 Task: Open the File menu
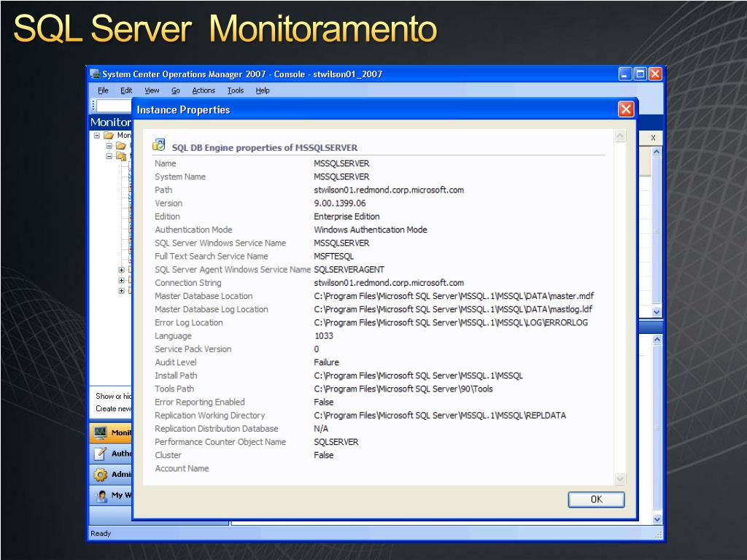pyautogui.click(x=103, y=90)
